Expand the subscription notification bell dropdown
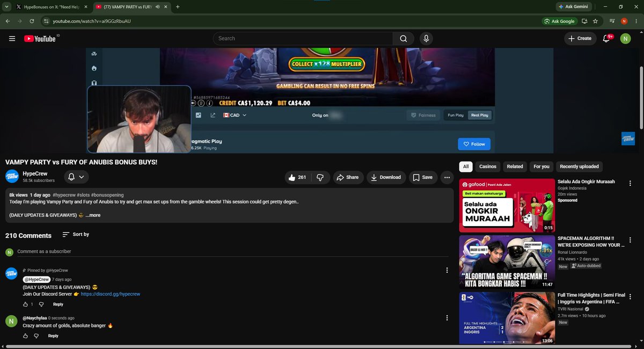The image size is (644, 349). point(76,177)
